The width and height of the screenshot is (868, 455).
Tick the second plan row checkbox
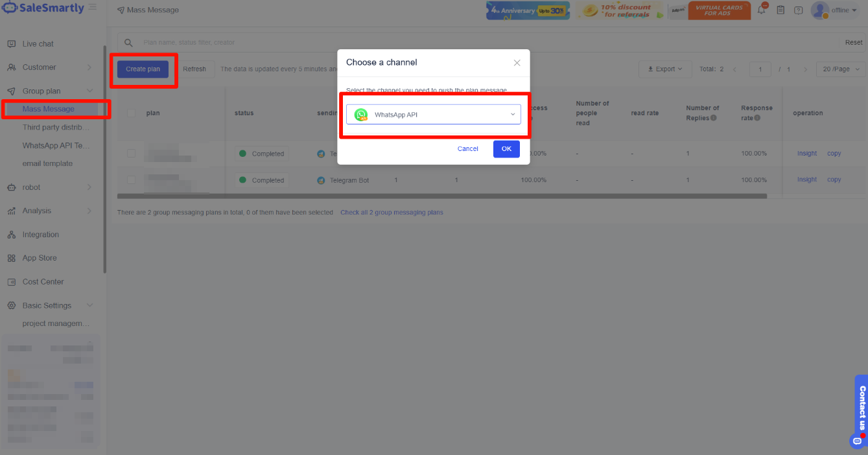(132, 180)
